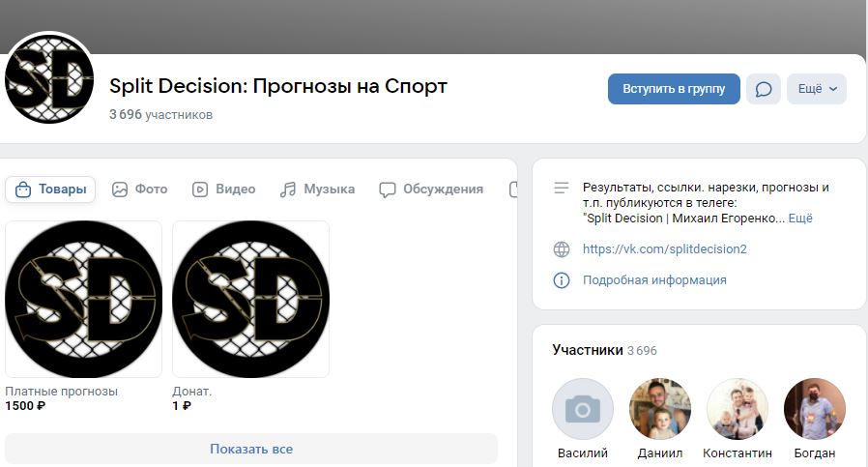Screen dimensions: 868x467
Task: Click the info circle icon
Action: coord(562,280)
